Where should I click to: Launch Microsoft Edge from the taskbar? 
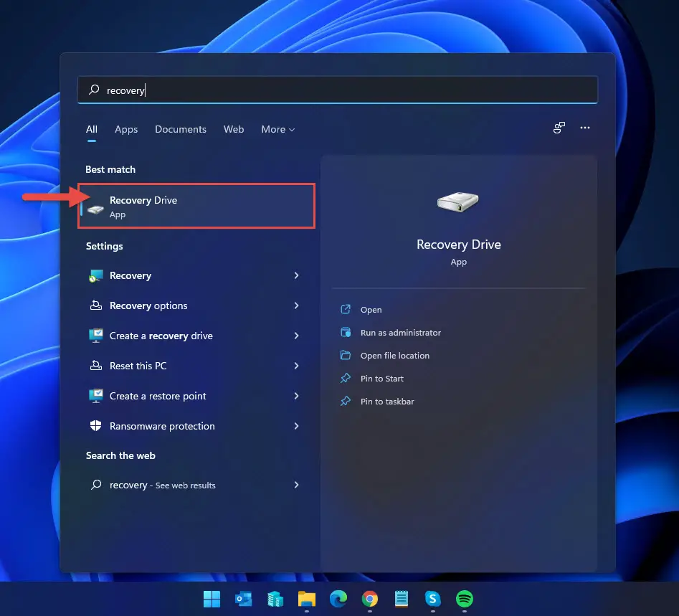pyautogui.click(x=338, y=599)
